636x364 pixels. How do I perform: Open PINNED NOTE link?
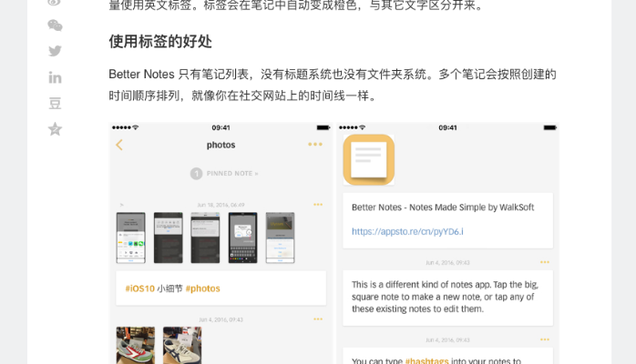[x=232, y=173]
